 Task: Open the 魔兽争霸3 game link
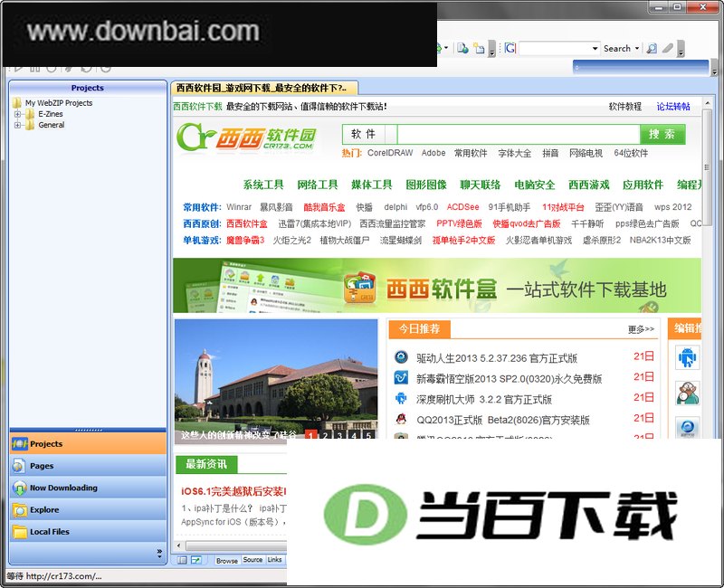245,241
